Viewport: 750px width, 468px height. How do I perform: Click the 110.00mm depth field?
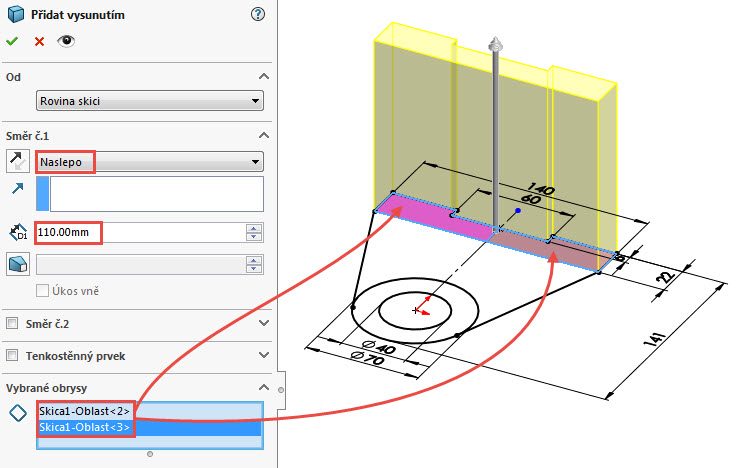(x=140, y=233)
